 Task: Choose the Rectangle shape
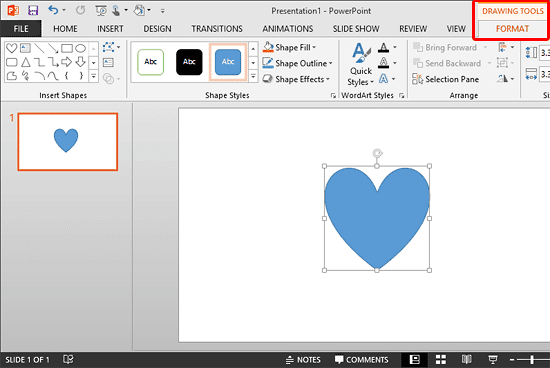pos(67,48)
